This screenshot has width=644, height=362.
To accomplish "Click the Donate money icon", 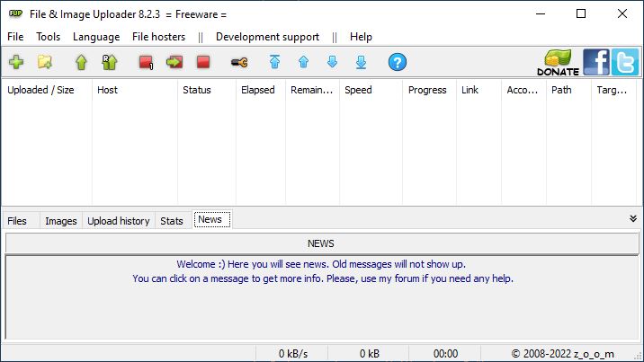I will pos(559,62).
